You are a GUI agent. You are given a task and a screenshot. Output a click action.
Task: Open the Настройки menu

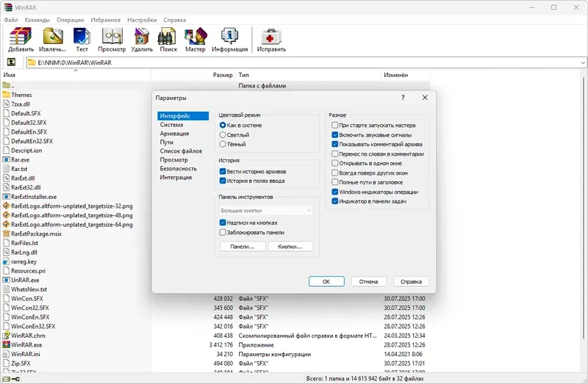tap(142, 20)
